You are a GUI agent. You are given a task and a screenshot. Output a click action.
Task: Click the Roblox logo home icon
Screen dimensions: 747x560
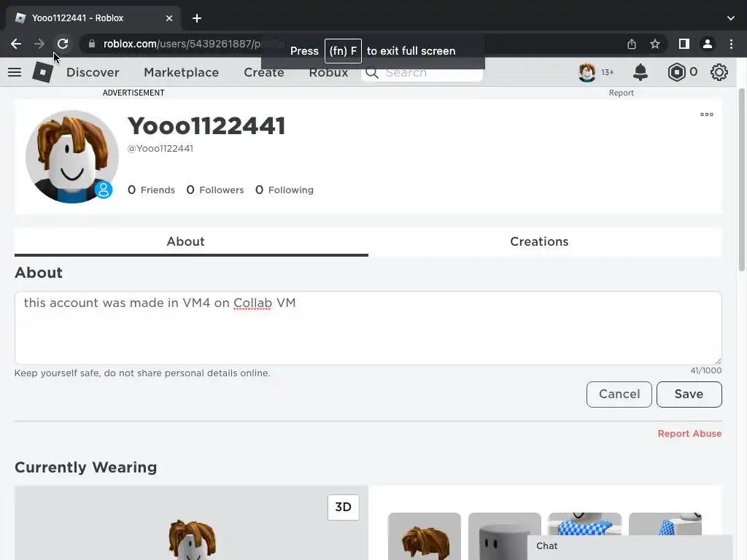tap(42, 72)
